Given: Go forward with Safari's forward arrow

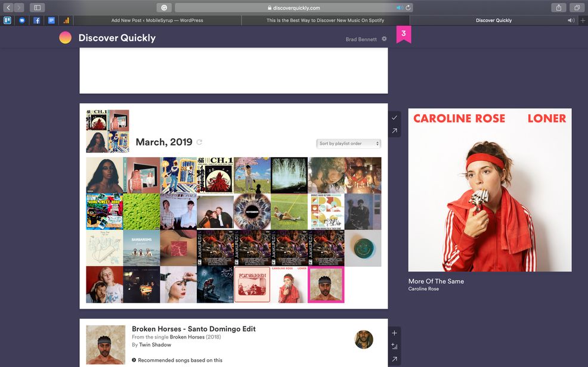Looking at the screenshot, I should (18, 8).
